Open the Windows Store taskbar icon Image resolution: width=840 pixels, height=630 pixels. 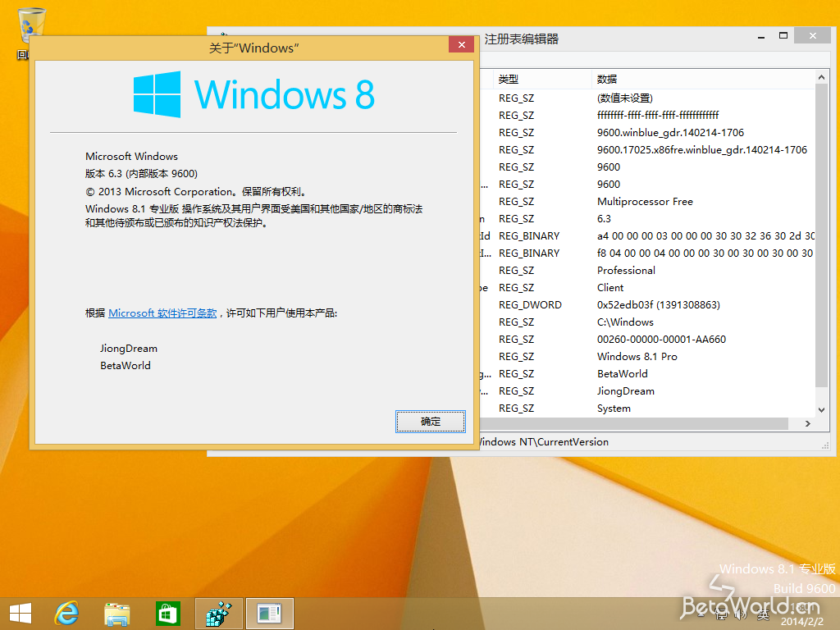pyautogui.click(x=168, y=613)
